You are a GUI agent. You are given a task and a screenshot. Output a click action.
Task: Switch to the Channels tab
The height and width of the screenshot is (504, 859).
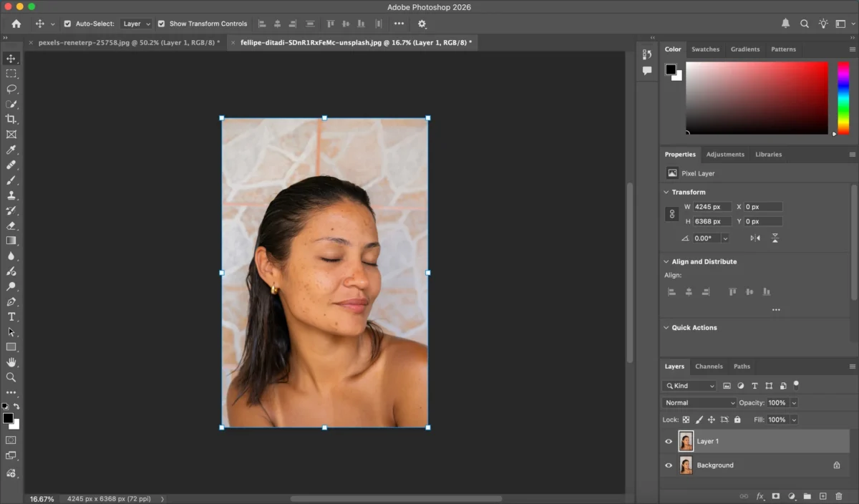tap(709, 366)
